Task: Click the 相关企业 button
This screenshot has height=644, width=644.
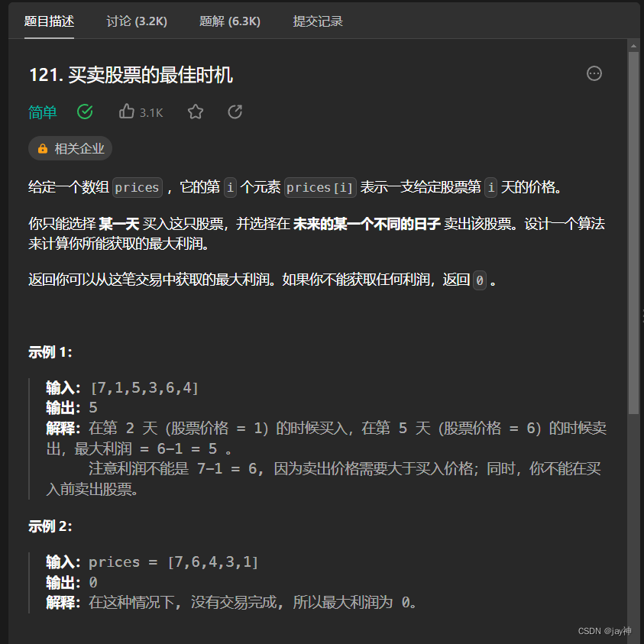Action: [70, 148]
